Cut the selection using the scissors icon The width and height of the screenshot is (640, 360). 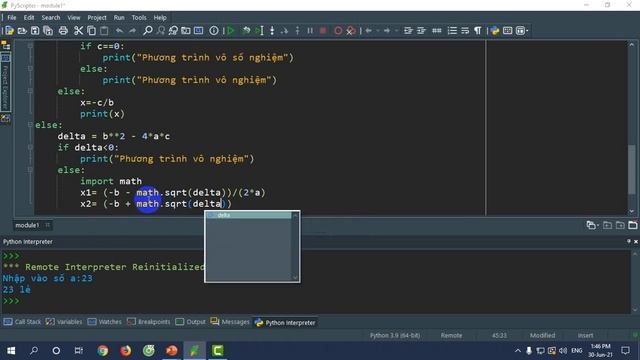click(x=78, y=31)
